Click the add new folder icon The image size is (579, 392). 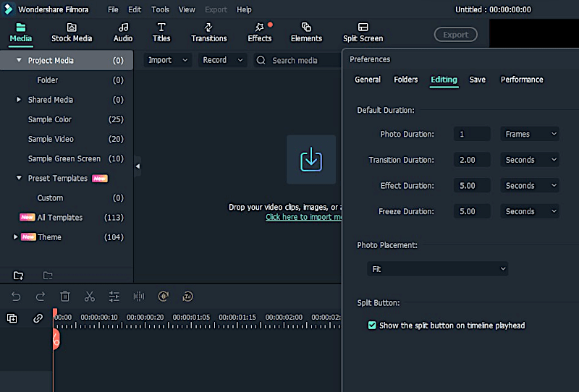pos(19,276)
